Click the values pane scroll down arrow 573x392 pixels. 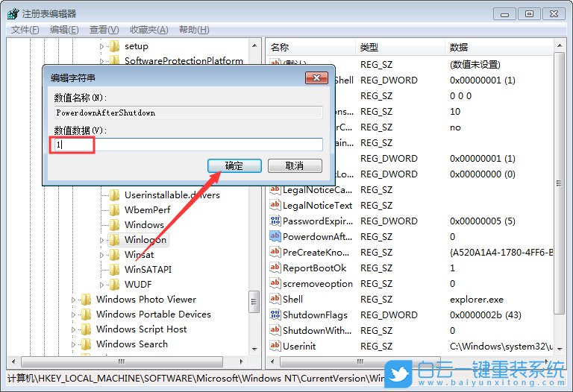coord(560,350)
